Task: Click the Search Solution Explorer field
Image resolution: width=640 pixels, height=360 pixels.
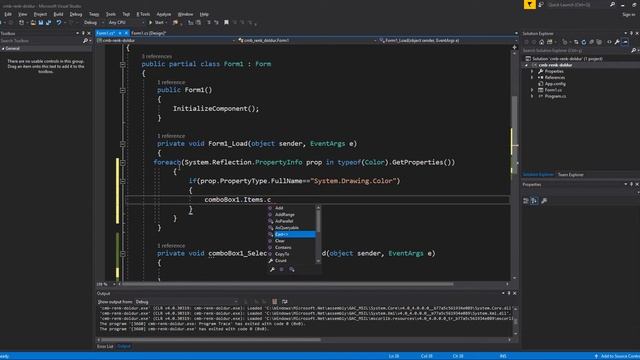Action: click(x=576, y=51)
